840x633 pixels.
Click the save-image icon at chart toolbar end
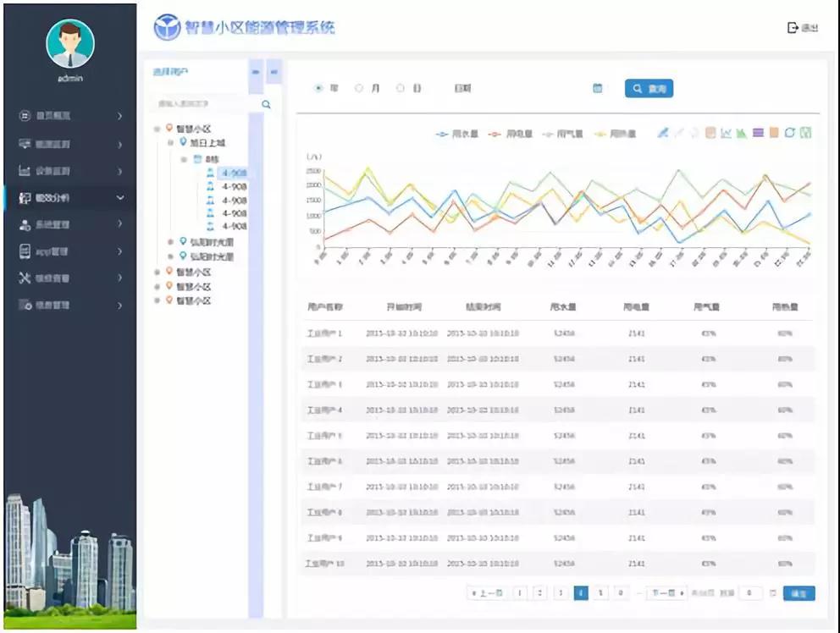click(x=805, y=133)
